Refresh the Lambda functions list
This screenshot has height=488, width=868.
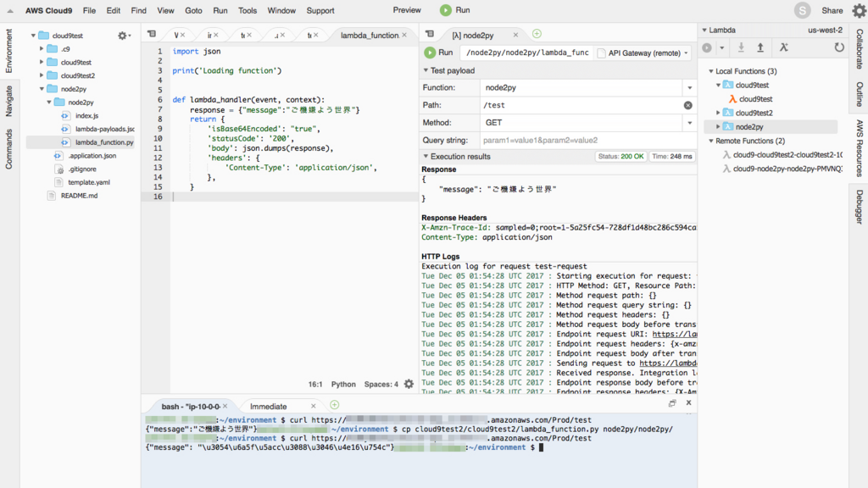tap(839, 47)
